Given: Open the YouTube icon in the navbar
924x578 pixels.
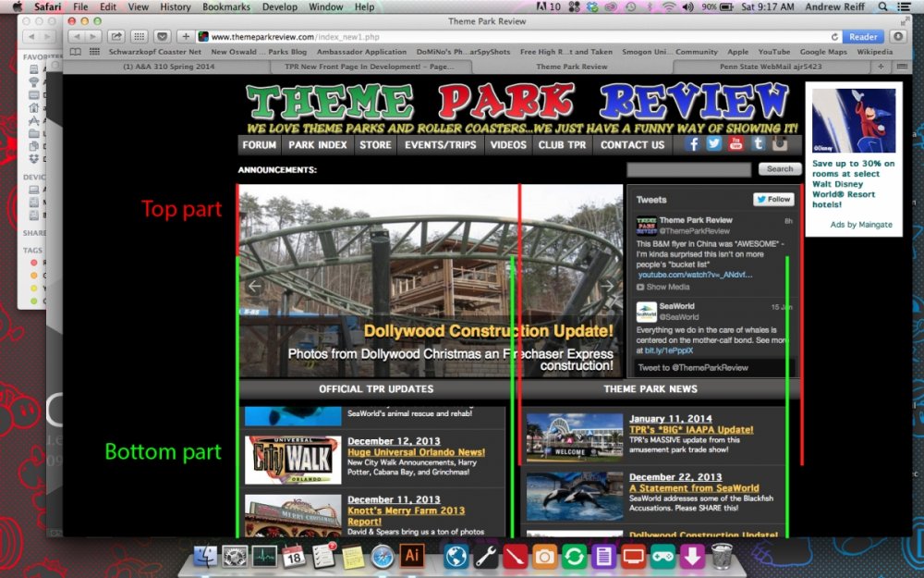Looking at the screenshot, I should click(x=736, y=143).
